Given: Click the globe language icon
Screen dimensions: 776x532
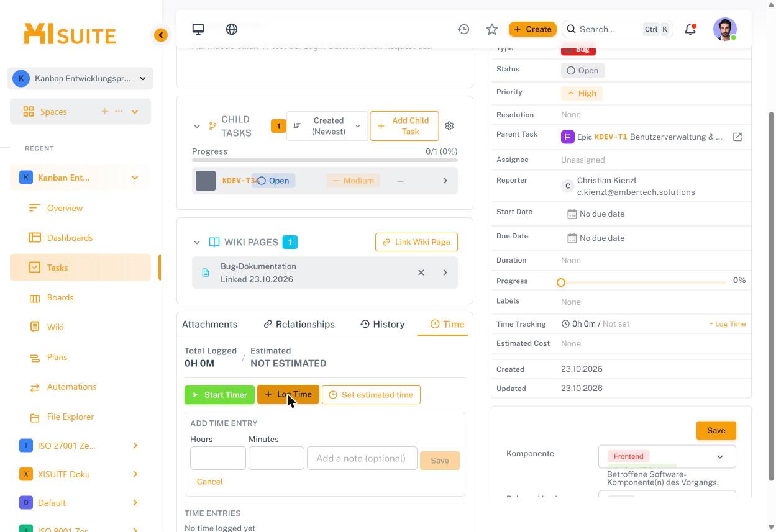Looking at the screenshot, I should point(232,29).
